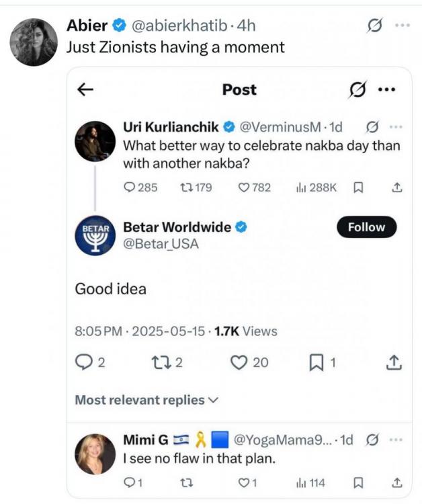Click the back arrow in Post header
Viewport: 422px width, 504px height.
[x=86, y=89]
